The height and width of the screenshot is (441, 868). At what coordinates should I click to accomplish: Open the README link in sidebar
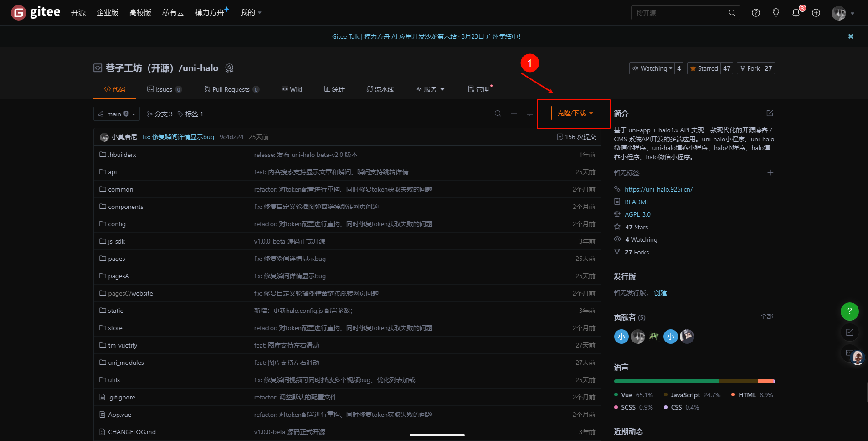[637, 202]
